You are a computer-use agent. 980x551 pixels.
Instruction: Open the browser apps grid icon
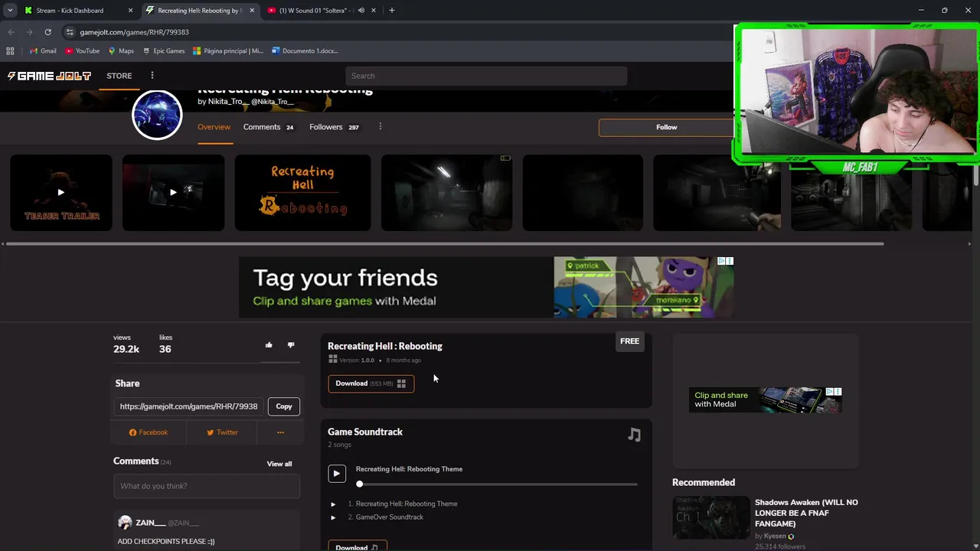(x=10, y=51)
